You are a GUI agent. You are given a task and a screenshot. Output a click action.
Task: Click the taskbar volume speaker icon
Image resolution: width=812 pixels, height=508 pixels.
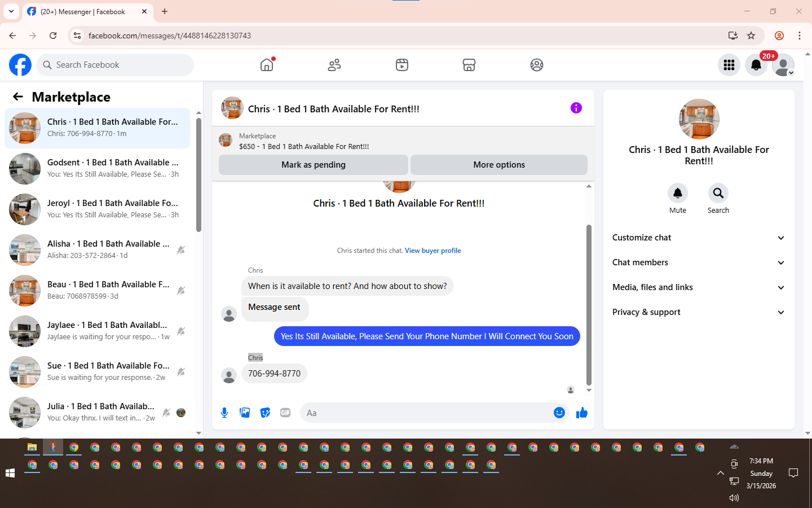[x=734, y=498]
